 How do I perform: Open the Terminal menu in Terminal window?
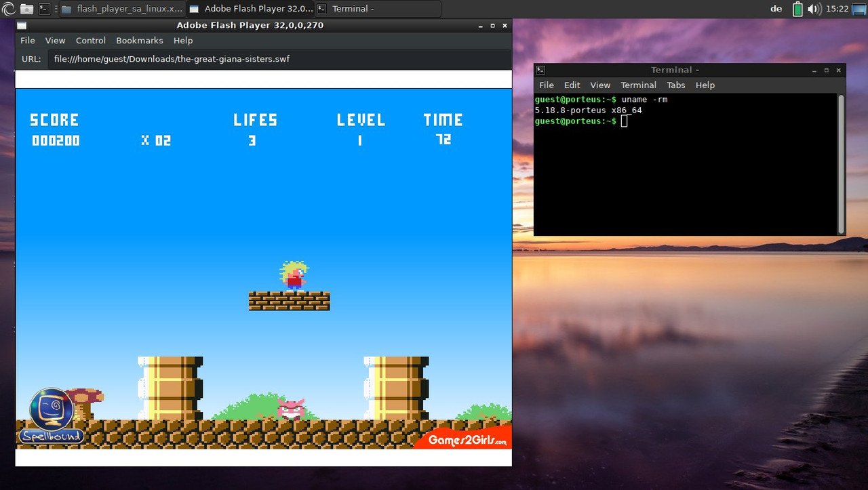tap(639, 85)
